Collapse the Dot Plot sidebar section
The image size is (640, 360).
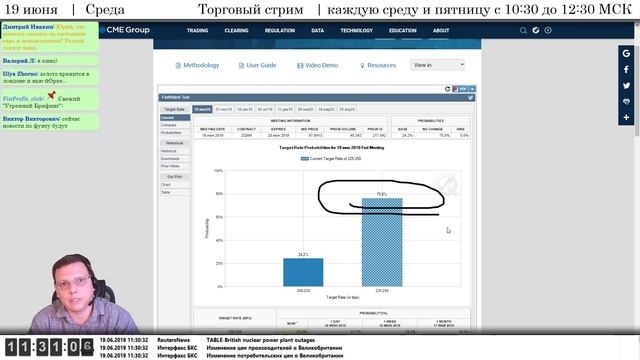(175, 177)
